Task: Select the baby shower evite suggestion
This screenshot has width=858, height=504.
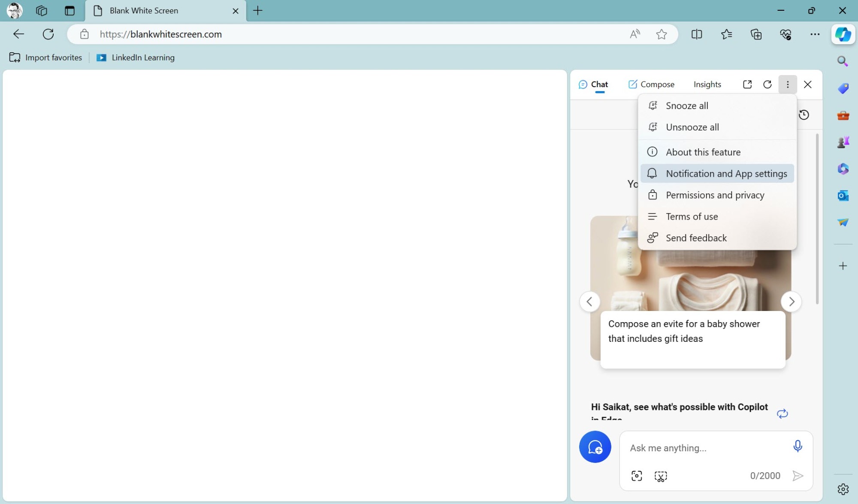Action: (692, 339)
